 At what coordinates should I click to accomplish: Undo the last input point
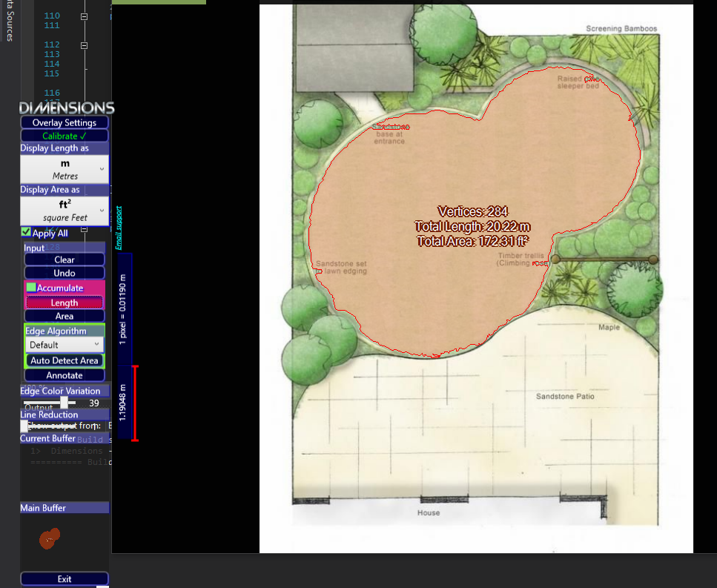65,273
